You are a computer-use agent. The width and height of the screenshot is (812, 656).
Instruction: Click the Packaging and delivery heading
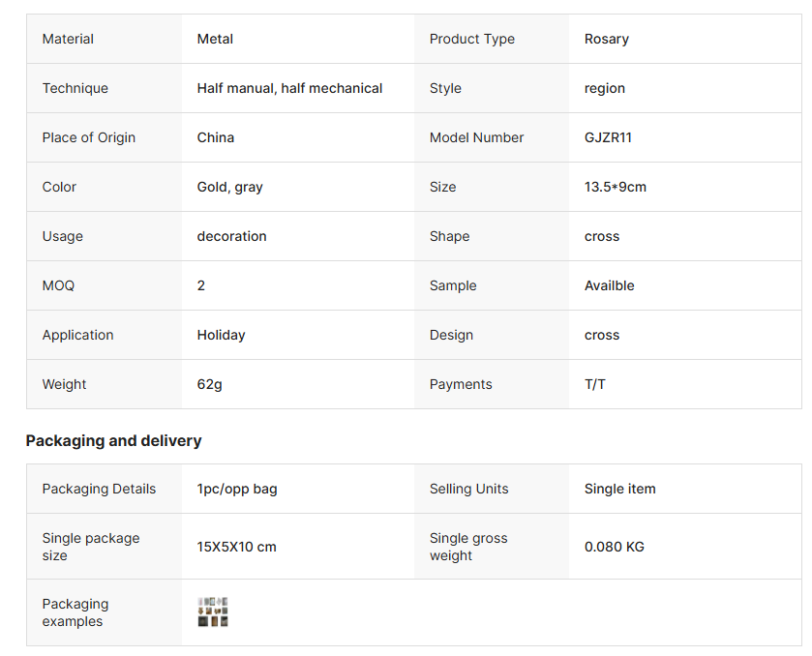[113, 440]
